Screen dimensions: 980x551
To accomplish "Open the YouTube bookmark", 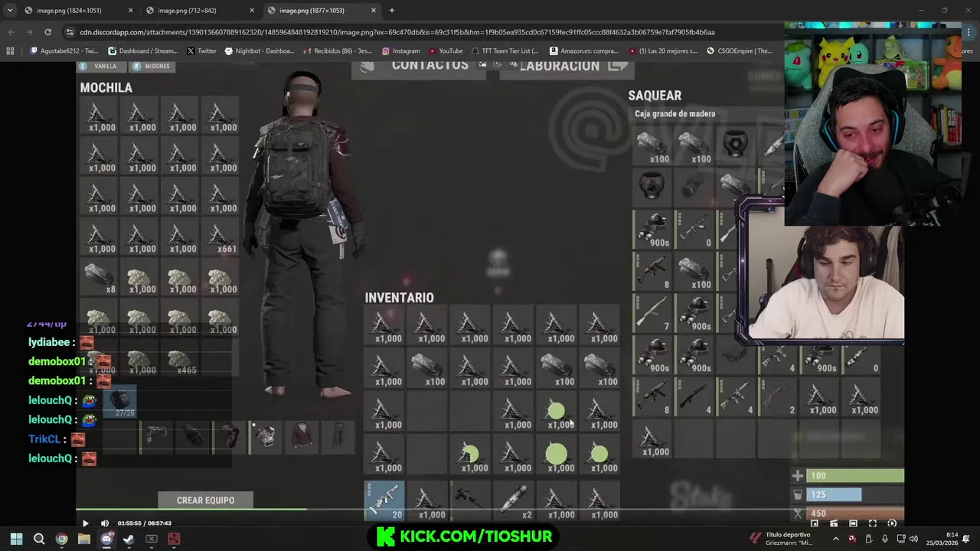I will pos(446,51).
